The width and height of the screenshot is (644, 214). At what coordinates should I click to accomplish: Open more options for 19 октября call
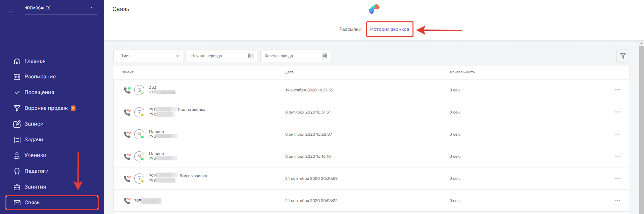click(x=617, y=90)
